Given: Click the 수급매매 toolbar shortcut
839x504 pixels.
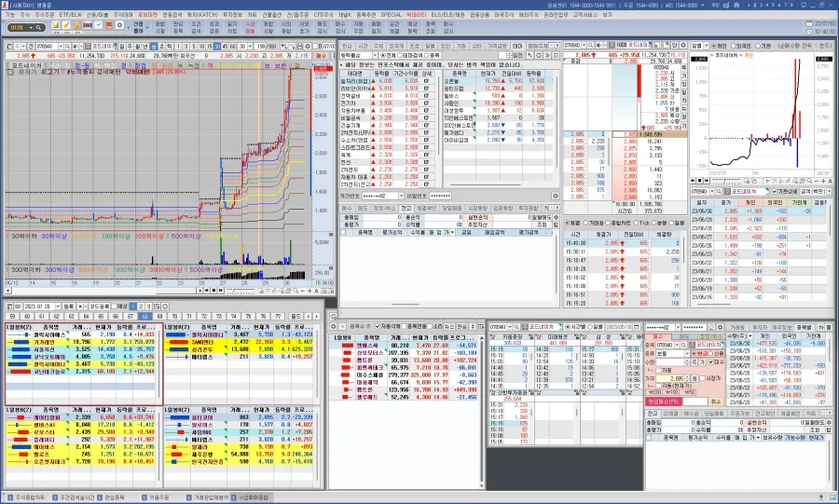Looking at the screenshot, I should pyautogui.click(x=250, y=27).
